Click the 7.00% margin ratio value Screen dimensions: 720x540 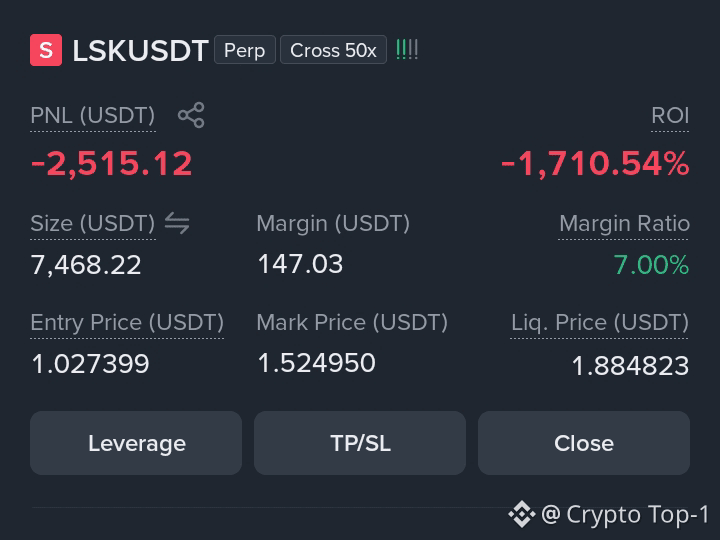(x=651, y=265)
